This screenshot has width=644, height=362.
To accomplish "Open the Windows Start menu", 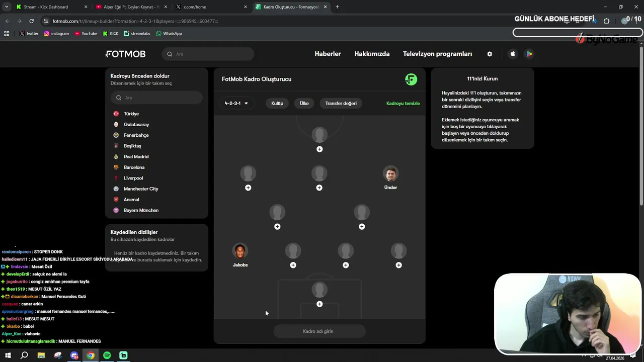I will pos(8,355).
